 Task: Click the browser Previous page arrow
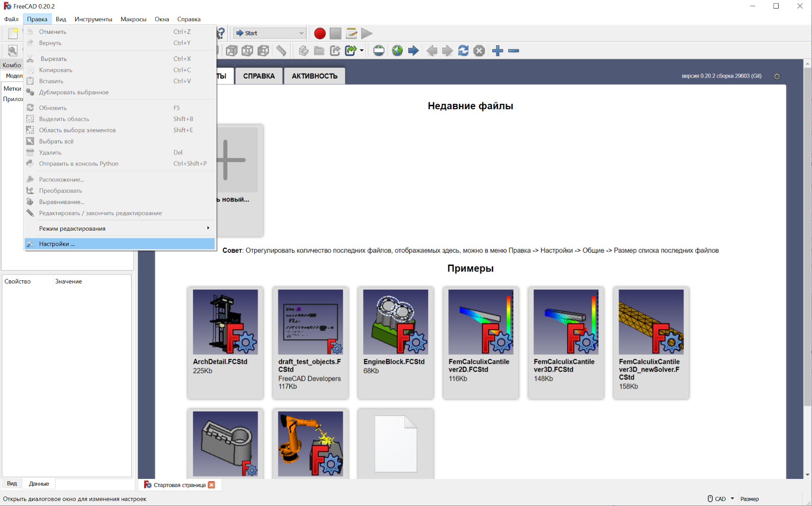point(432,51)
